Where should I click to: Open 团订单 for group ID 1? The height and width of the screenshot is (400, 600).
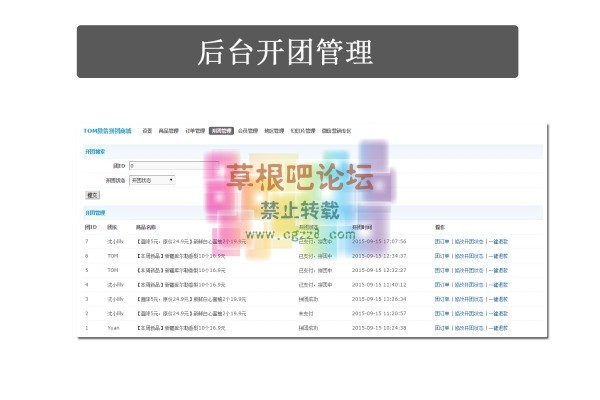click(442, 328)
